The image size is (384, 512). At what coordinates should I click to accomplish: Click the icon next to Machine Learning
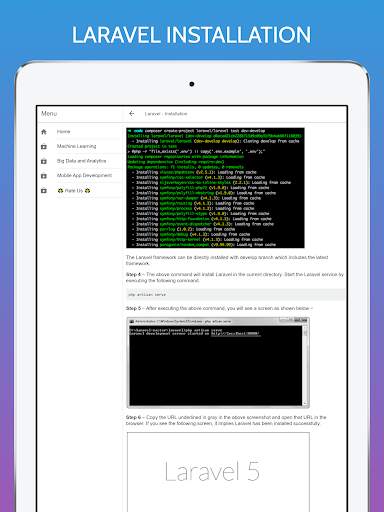tap(44, 146)
